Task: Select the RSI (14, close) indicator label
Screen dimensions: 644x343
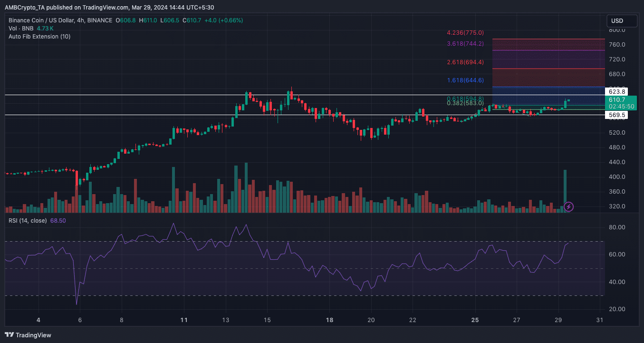Action: click(28, 221)
